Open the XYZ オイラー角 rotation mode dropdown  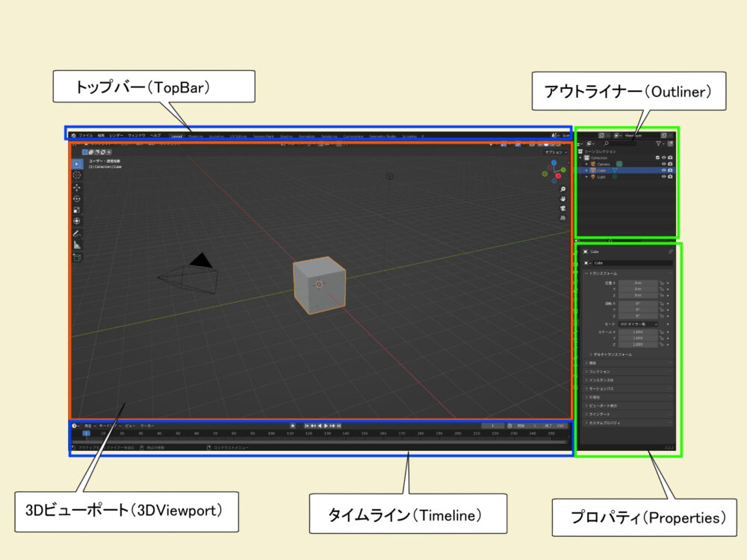pos(639,324)
